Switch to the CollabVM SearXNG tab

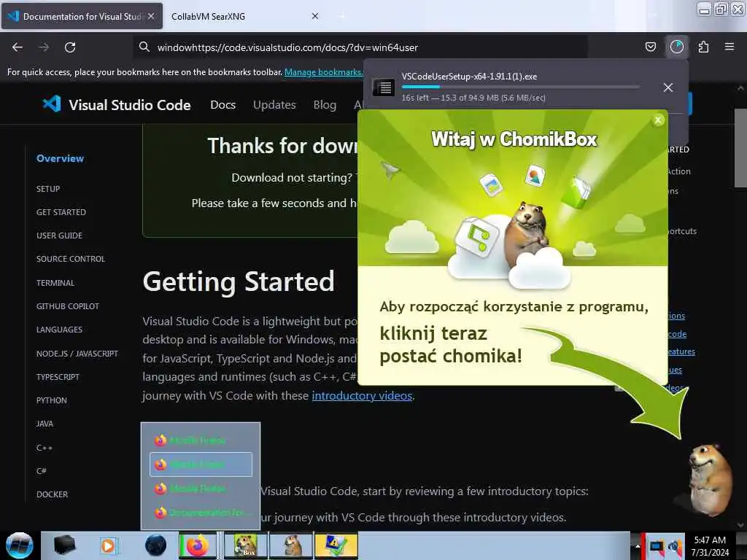[x=208, y=16]
